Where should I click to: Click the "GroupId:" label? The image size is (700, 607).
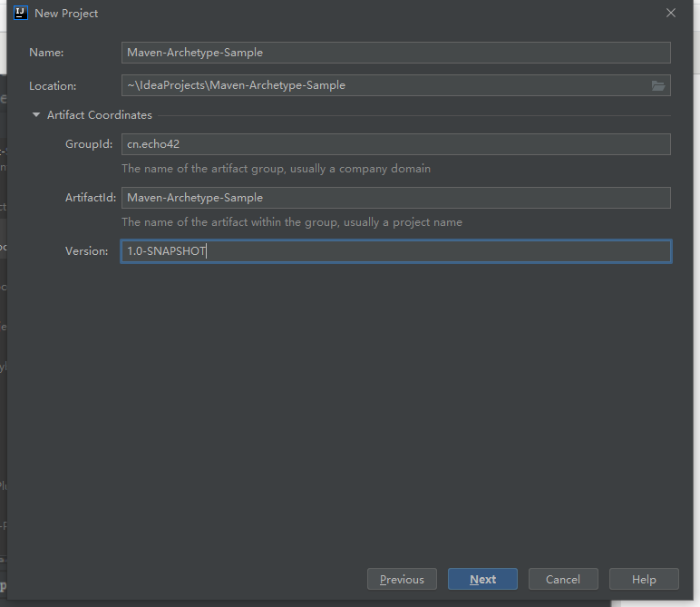click(x=89, y=144)
